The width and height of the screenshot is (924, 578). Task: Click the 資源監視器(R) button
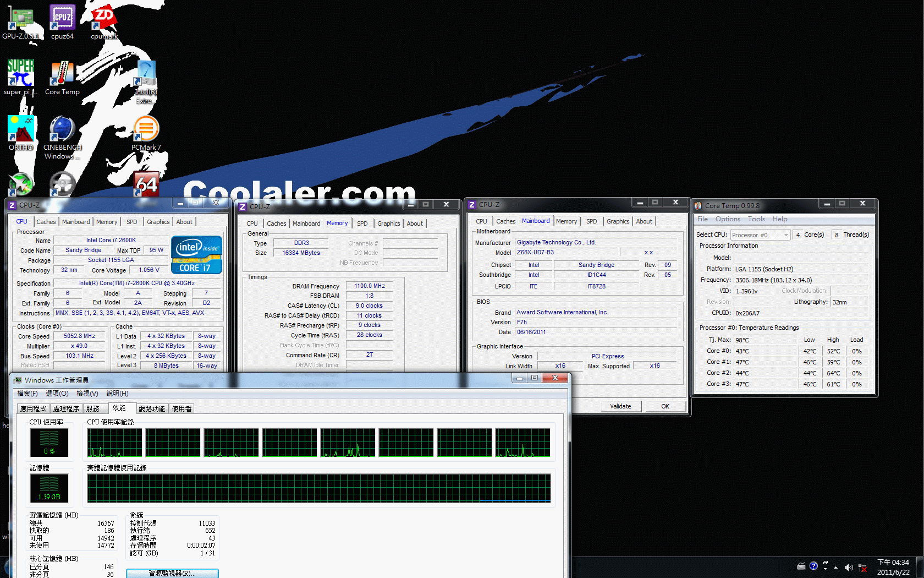pos(172,573)
